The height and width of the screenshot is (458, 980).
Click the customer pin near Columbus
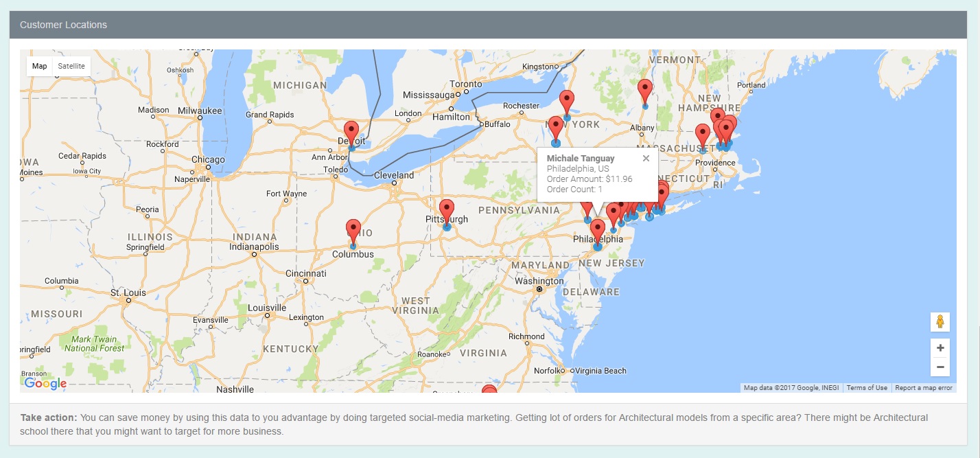[x=353, y=233]
